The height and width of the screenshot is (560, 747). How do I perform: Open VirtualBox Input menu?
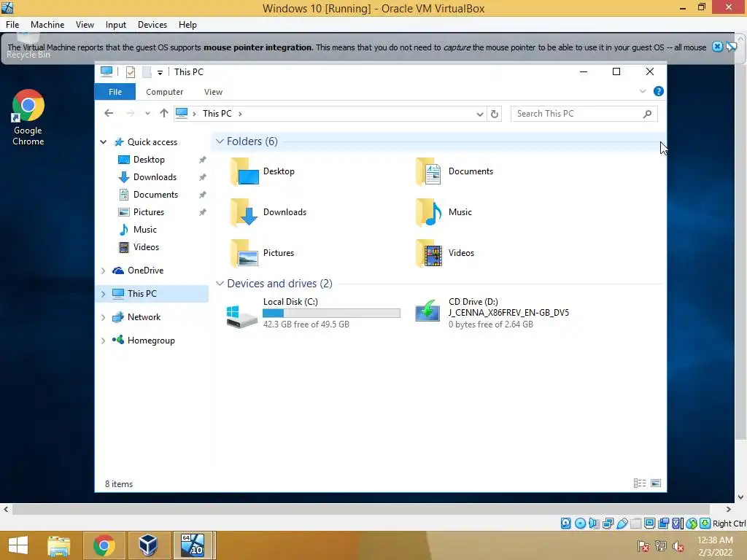[116, 25]
